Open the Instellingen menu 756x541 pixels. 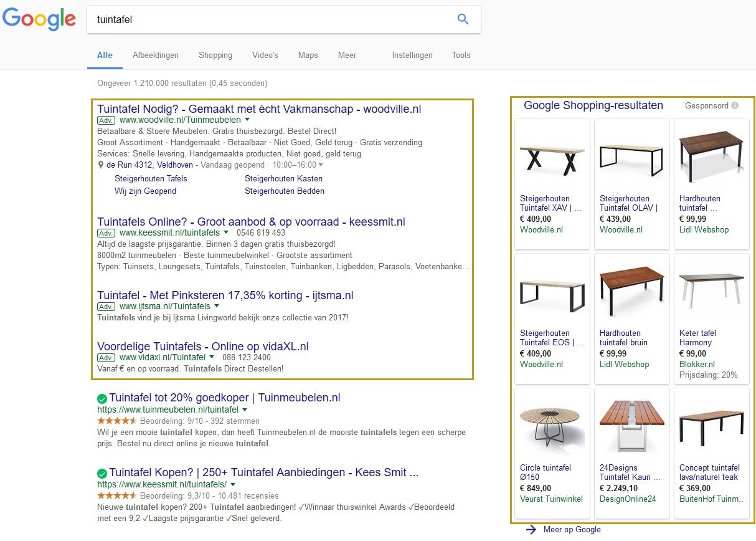point(412,55)
